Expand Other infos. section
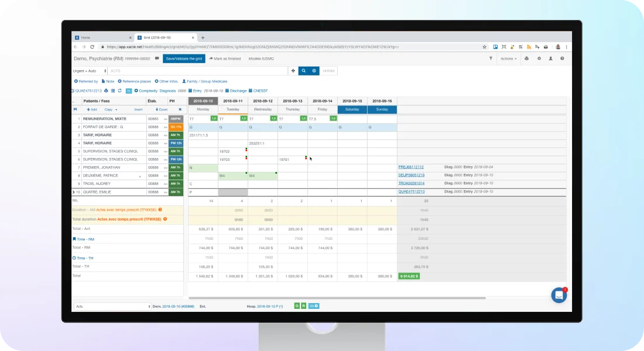644x351 pixels. click(x=166, y=81)
